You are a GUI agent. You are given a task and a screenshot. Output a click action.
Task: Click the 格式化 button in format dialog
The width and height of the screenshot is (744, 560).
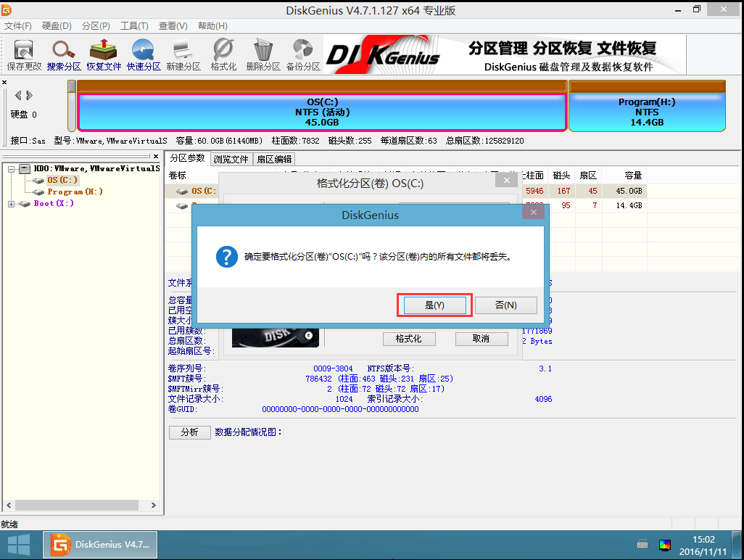pos(409,339)
